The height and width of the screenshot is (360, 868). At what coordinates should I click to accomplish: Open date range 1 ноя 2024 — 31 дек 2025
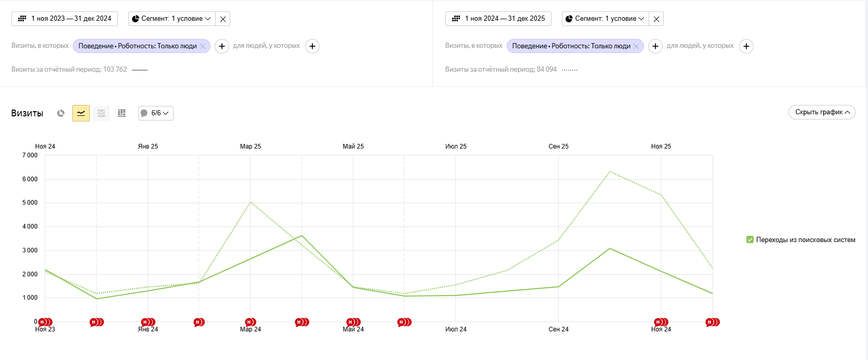(x=498, y=19)
